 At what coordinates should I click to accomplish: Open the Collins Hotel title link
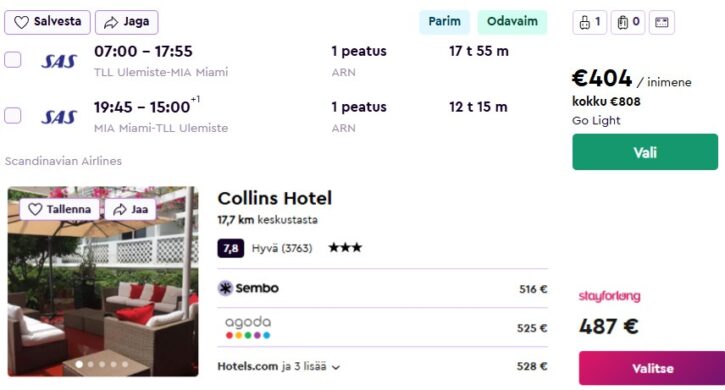[275, 198]
